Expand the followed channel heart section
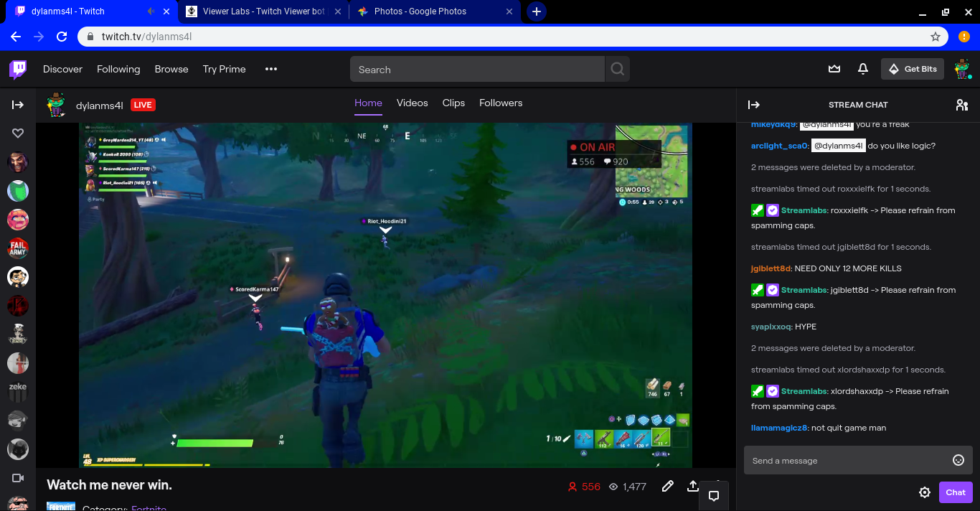 click(x=17, y=133)
